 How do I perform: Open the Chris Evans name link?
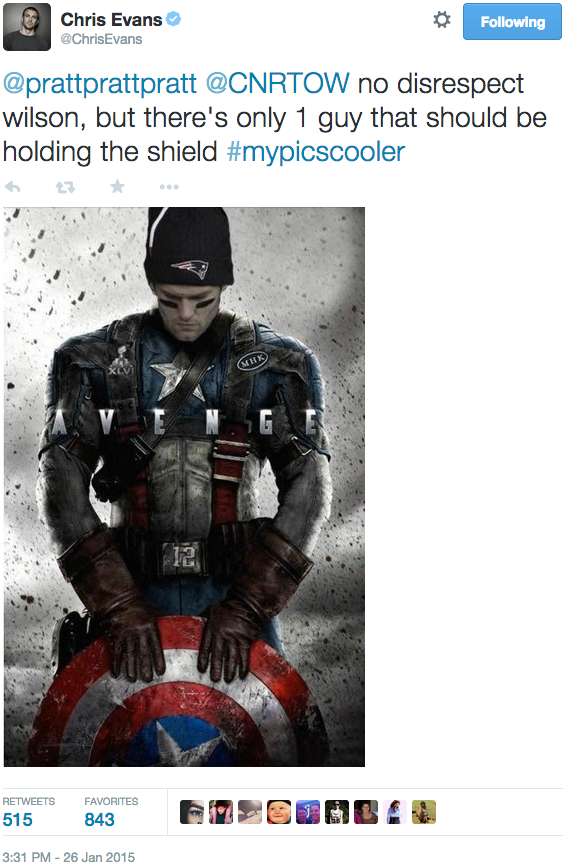tap(111, 19)
